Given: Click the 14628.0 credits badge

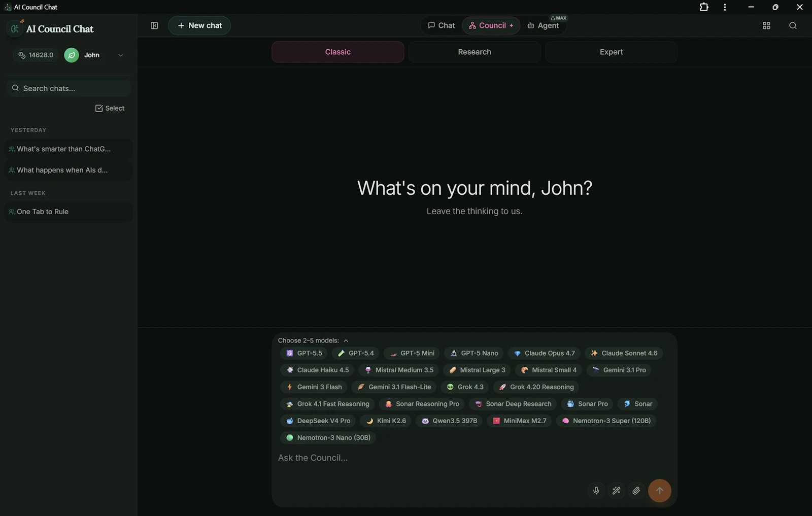Looking at the screenshot, I should [x=36, y=55].
